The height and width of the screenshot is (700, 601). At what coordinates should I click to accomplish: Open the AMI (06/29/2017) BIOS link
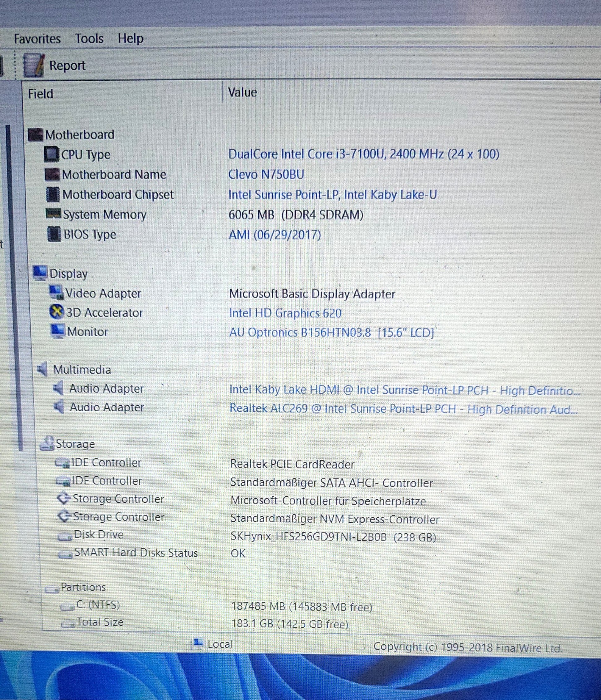(275, 235)
